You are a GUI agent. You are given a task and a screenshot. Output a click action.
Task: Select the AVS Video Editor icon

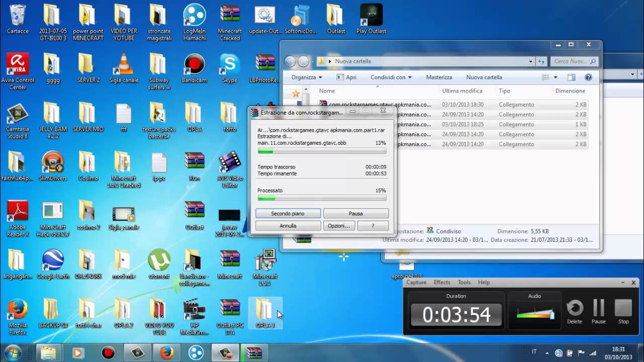click(x=229, y=170)
